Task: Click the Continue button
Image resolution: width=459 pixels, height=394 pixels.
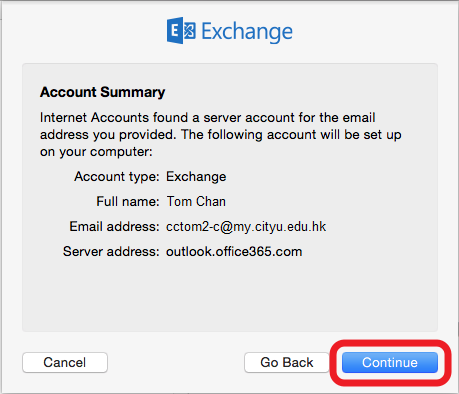Action: pyautogui.click(x=390, y=362)
